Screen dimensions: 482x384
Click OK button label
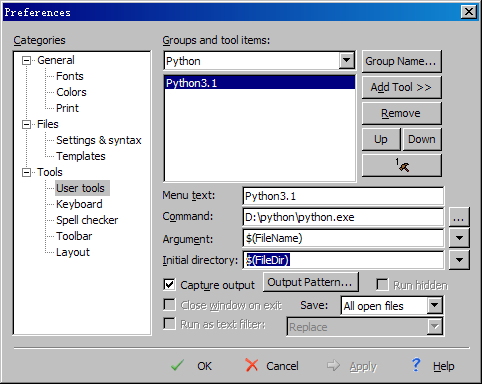[x=204, y=366]
